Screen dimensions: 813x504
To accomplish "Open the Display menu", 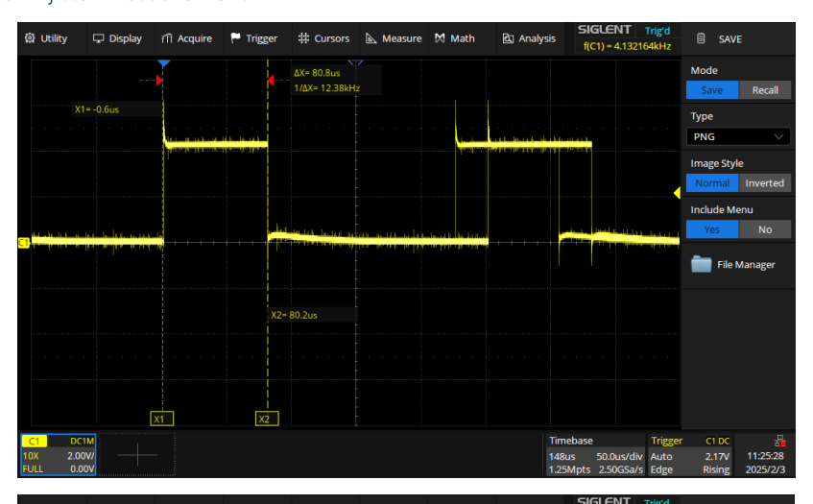I will point(117,38).
